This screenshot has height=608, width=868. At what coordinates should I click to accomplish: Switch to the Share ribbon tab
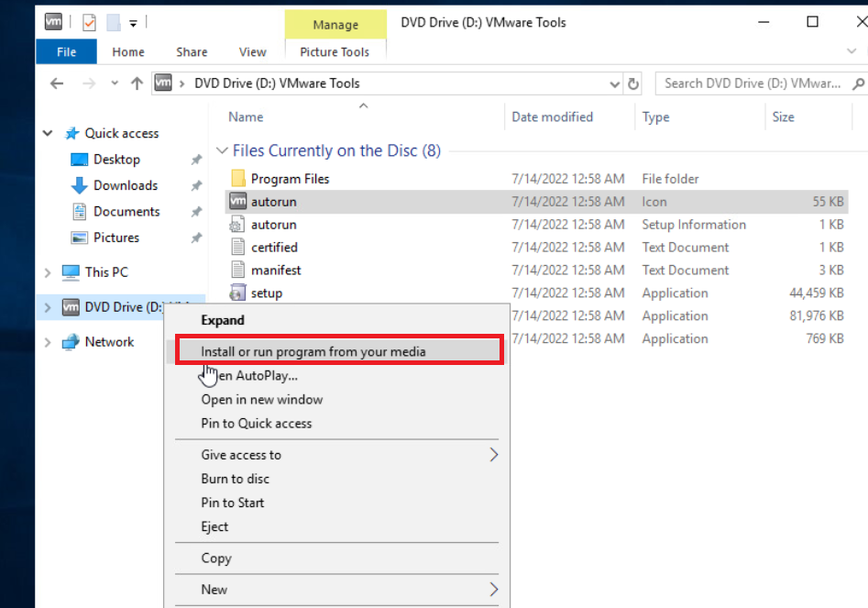click(x=192, y=52)
